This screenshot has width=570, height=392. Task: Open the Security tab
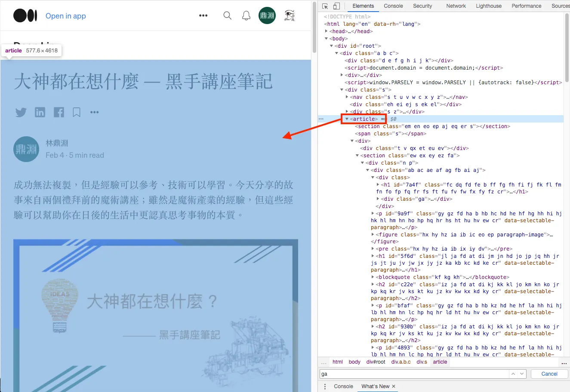tap(422, 6)
